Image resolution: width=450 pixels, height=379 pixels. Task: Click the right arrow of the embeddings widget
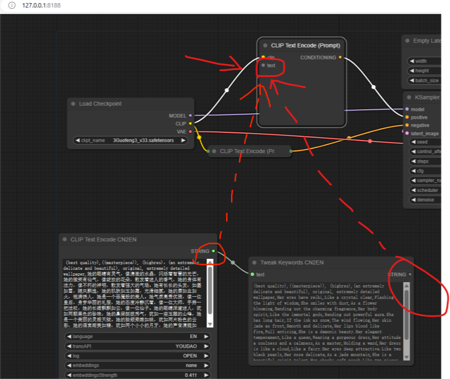(206, 365)
